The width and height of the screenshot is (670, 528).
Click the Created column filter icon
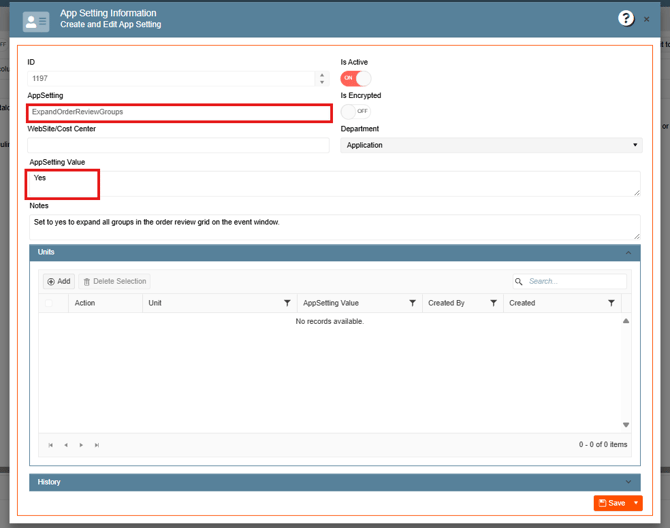click(x=611, y=303)
